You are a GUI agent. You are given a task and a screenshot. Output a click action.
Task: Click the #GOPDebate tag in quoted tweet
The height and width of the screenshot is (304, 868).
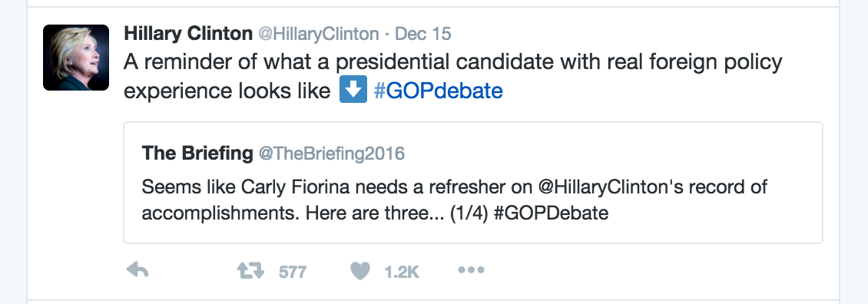point(551,213)
